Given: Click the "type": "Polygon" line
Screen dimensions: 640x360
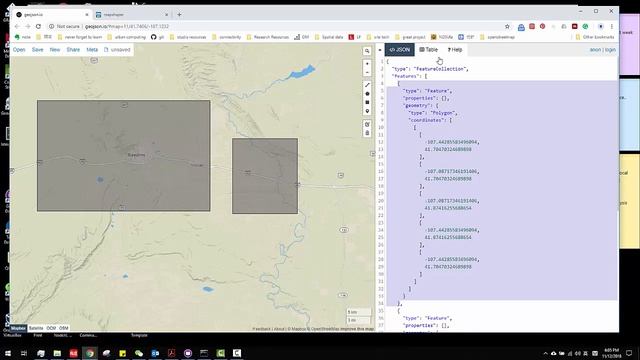Looking at the screenshot, I should [433, 113].
